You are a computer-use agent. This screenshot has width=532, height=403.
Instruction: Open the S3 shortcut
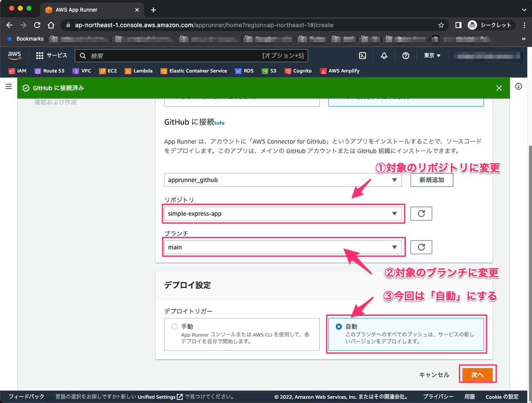coord(269,71)
